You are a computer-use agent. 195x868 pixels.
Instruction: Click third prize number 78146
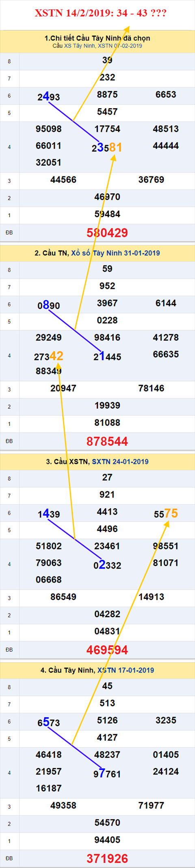pos(151,388)
